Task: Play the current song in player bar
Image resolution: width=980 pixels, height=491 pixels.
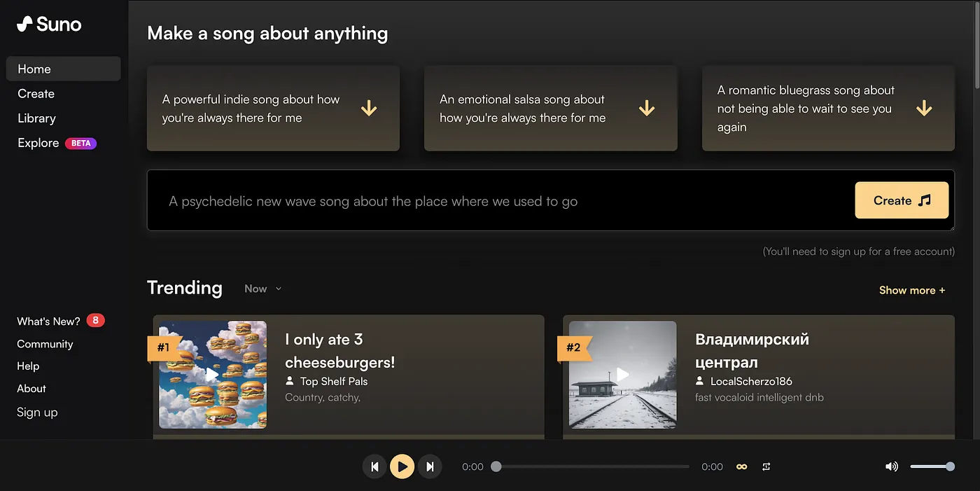Action: 402,466
